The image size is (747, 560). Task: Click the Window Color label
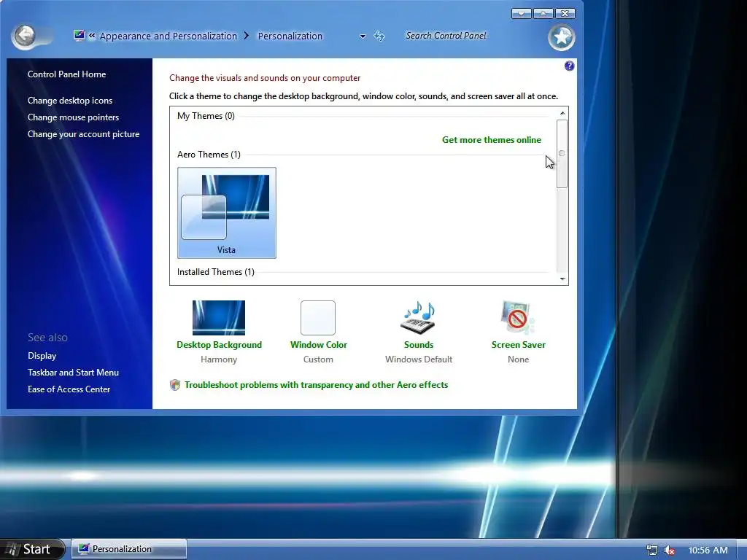coord(319,345)
